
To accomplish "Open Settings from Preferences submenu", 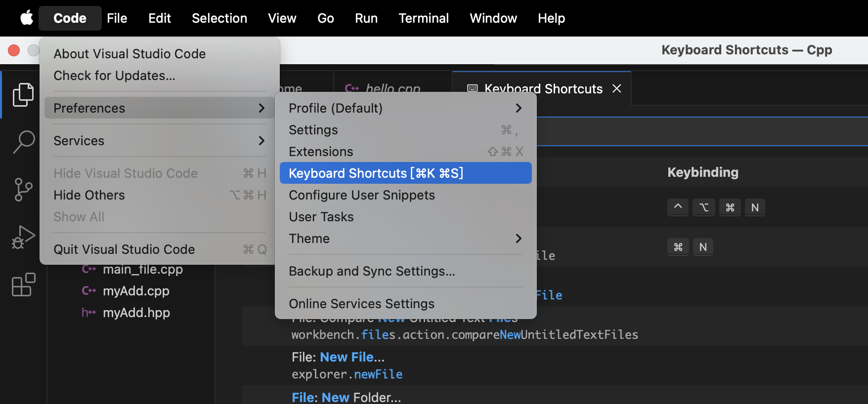I will [x=406, y=130].
